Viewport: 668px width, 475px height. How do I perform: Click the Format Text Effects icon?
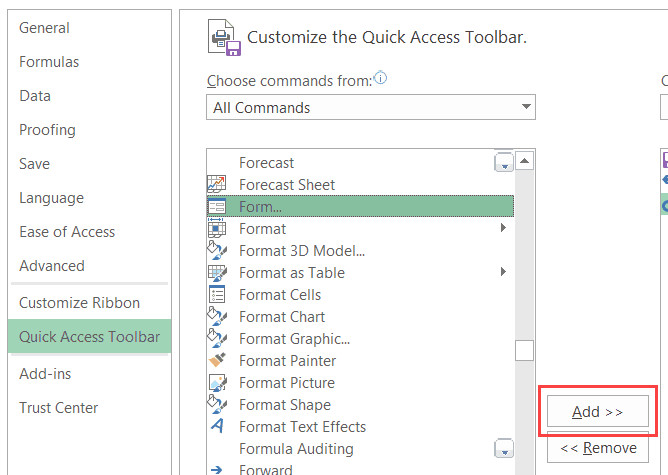[217, 427]
